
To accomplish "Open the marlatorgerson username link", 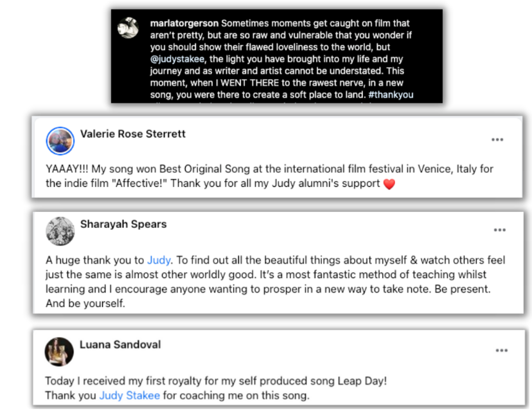I will (x=184, y=24).
